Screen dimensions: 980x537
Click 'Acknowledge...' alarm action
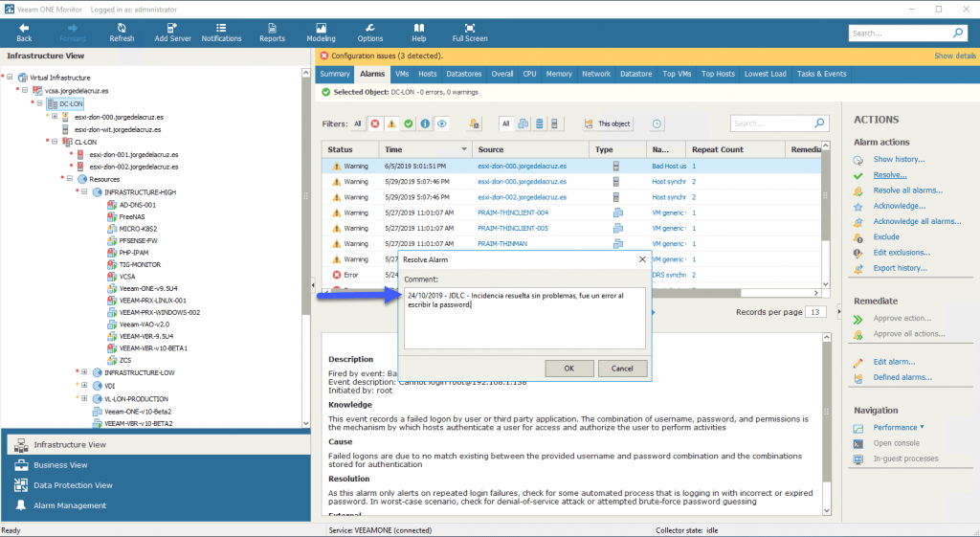pos(899,206)
